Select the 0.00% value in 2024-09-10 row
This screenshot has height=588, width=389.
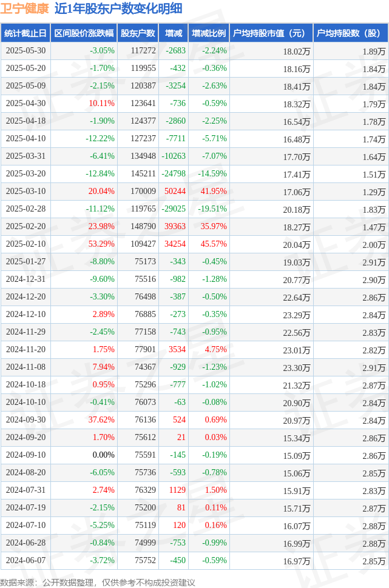tap(104, 455)
